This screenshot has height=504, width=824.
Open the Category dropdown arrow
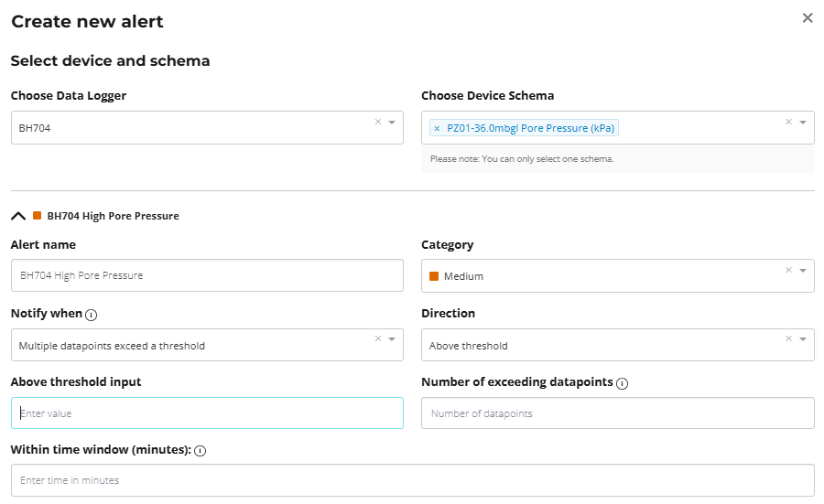(x=803, y=270)
